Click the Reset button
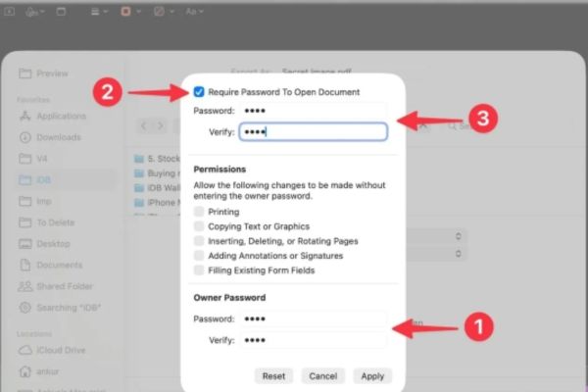 [x=273, y=376]
